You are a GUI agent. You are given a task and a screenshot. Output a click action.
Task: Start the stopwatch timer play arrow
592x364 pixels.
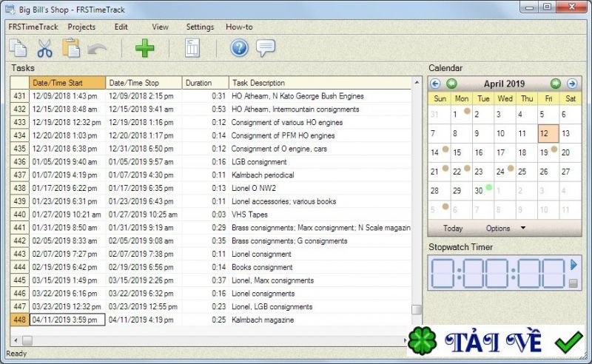(x=574, y=265)
